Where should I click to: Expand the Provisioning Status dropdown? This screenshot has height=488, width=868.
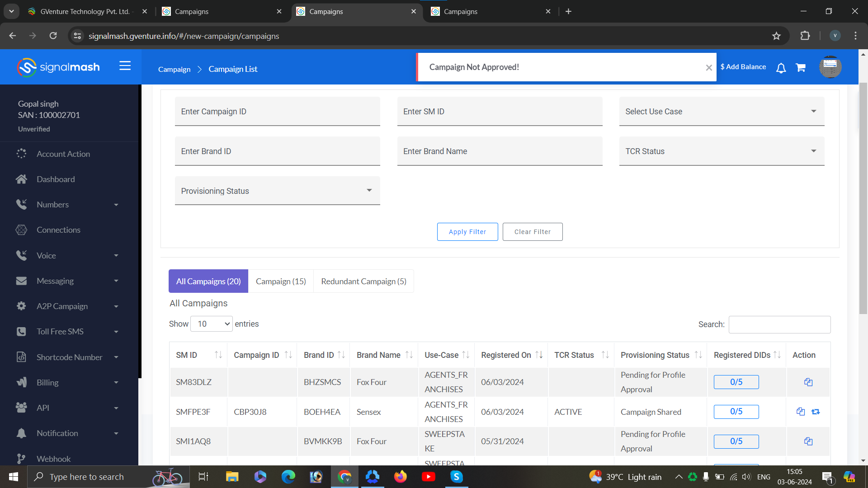(x=277, y=191)
